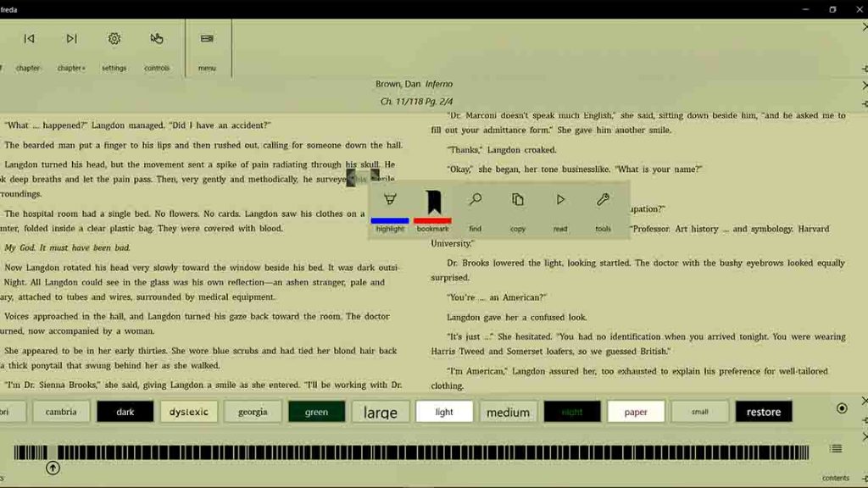This screenshot has height=488, width=868.
Task: Open the contents list icon
Action: pyautogui.click(x=836, y=449)
